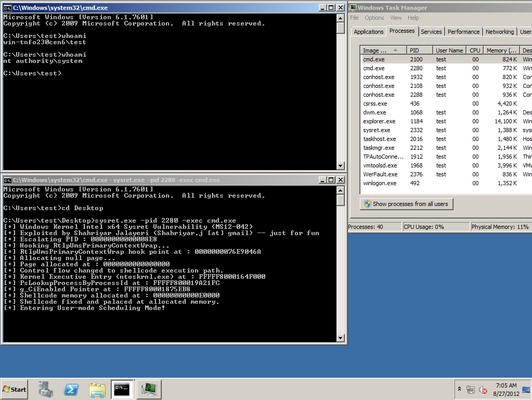
Task: Open Server Manager from the taskbar
Action: 46,389
